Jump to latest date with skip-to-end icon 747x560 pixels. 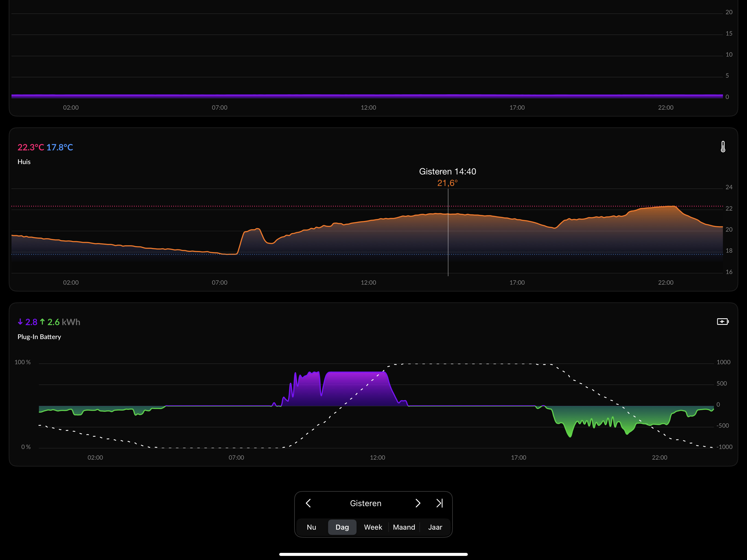(439, 503)
